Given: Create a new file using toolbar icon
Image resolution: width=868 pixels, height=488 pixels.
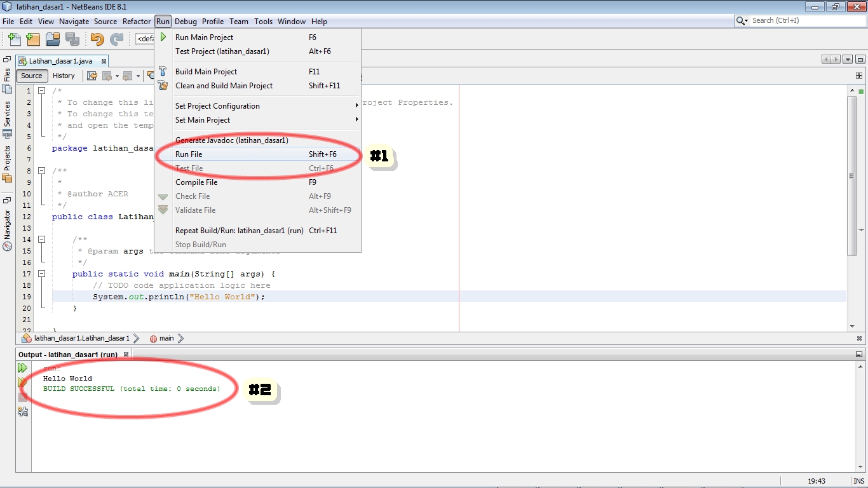Looking at the screenshot, I should tap(14, 39).
